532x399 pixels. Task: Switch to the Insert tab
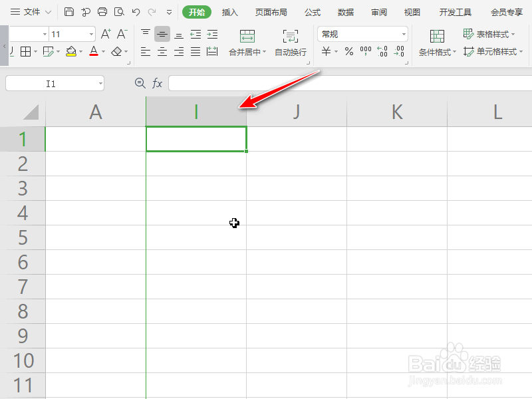[x=229, y=12]
